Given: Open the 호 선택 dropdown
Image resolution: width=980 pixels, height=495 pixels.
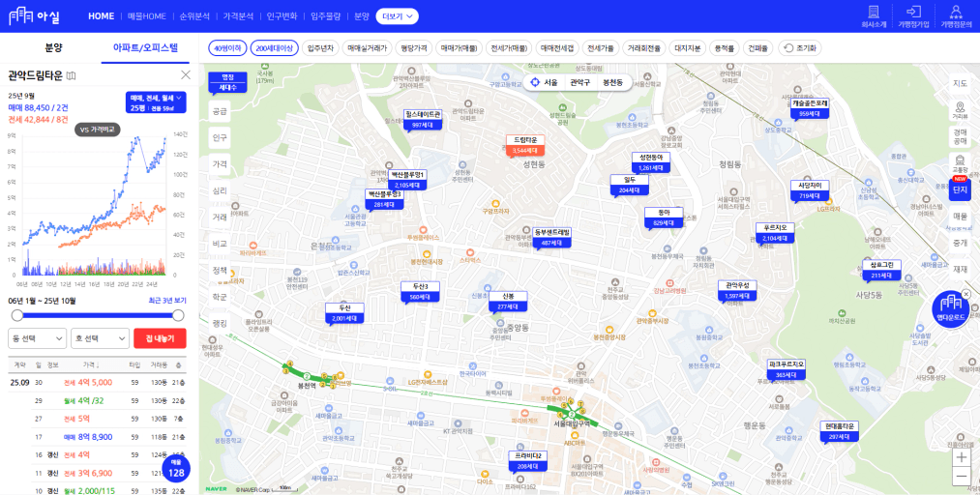Looking at the screenshot, I should pyautogui.click(x=100, y=338).
